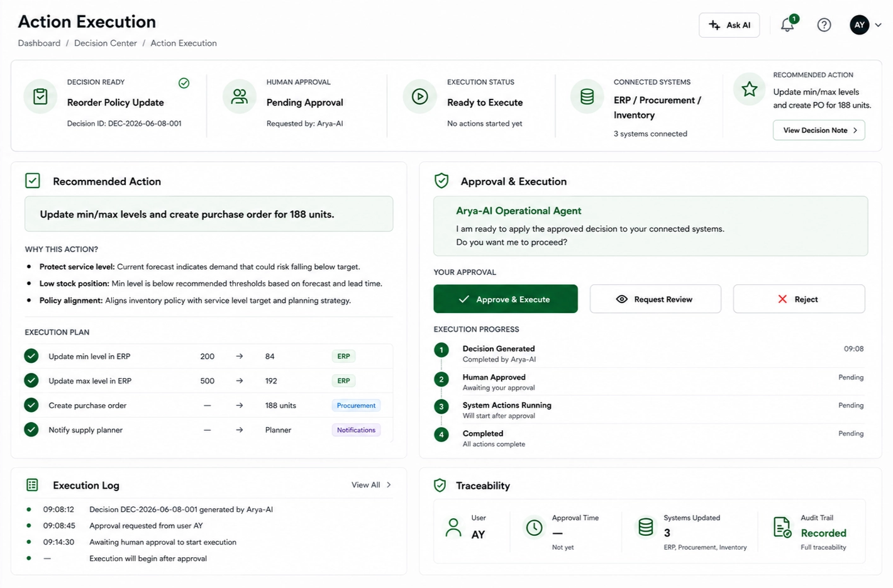
Task: Go to Decision Center breadcrumb
Action: click(105, 43)
